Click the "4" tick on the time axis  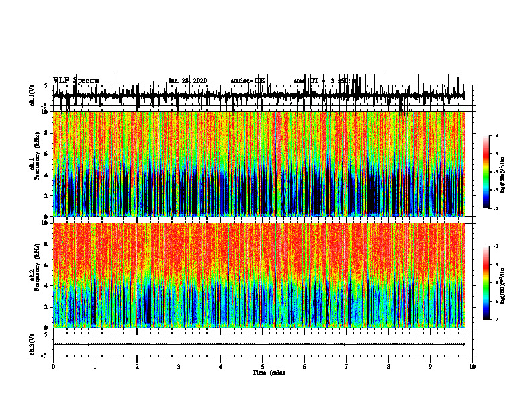click(221, 367)
